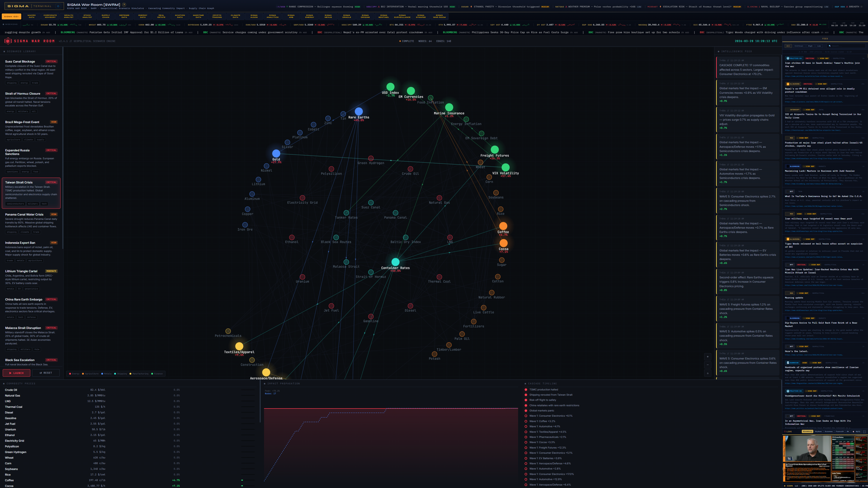Click the zoom out minus icon

tap(708, 365)
